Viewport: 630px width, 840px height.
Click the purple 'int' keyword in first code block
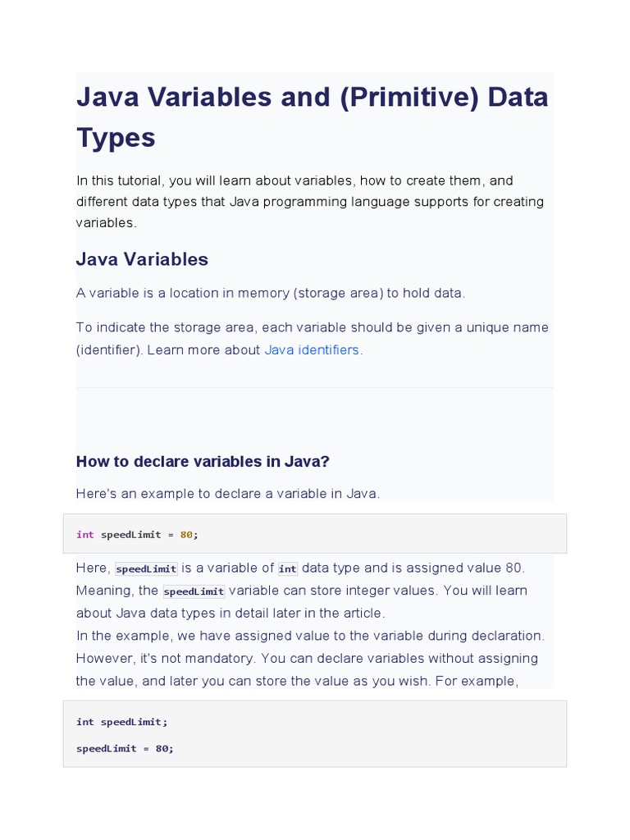pos(85,534)
